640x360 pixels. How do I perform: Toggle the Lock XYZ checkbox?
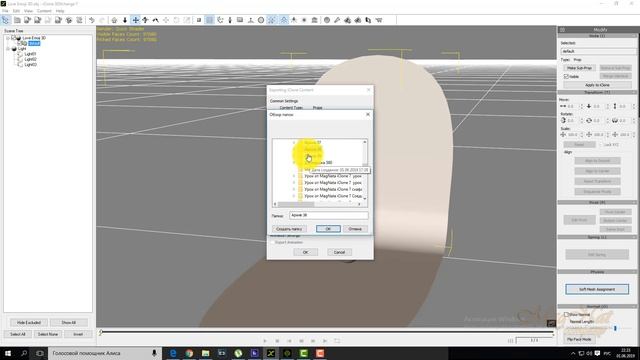point(600,145)
